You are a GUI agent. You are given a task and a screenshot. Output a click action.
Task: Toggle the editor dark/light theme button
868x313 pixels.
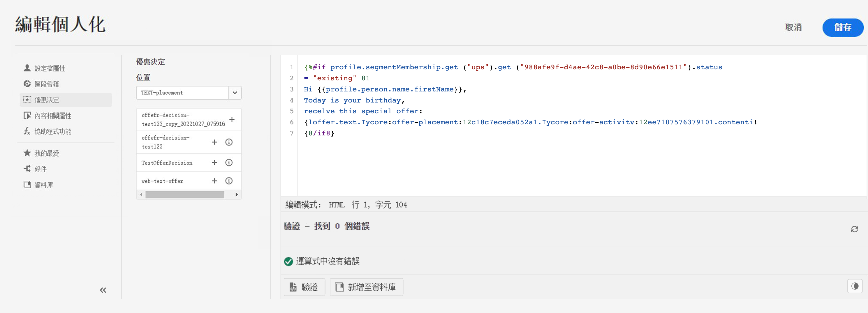[x=855, y=286]
